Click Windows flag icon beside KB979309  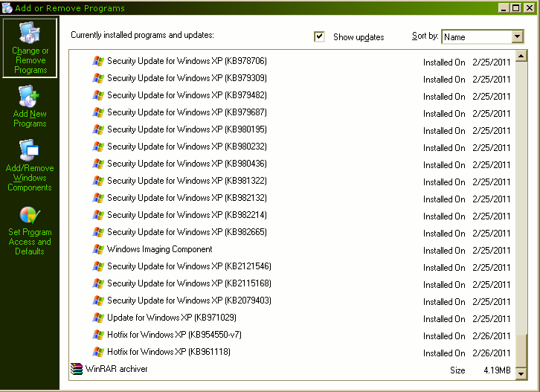tap(98, 78)
